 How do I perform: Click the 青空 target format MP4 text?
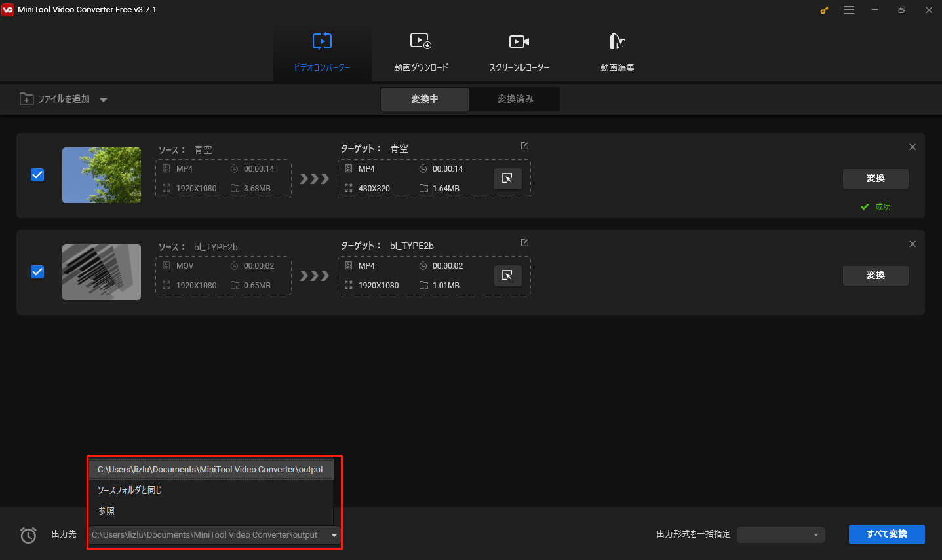coord(366,169)
